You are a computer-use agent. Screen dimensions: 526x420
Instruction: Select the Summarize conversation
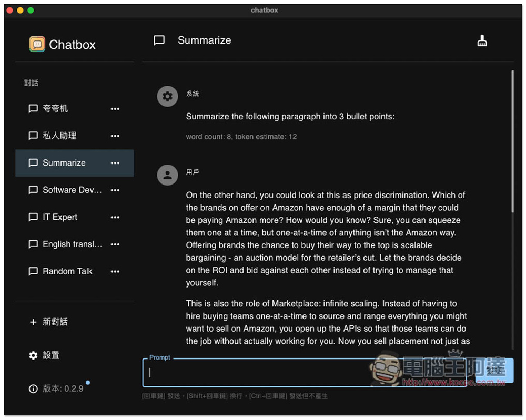pos(75,163)
